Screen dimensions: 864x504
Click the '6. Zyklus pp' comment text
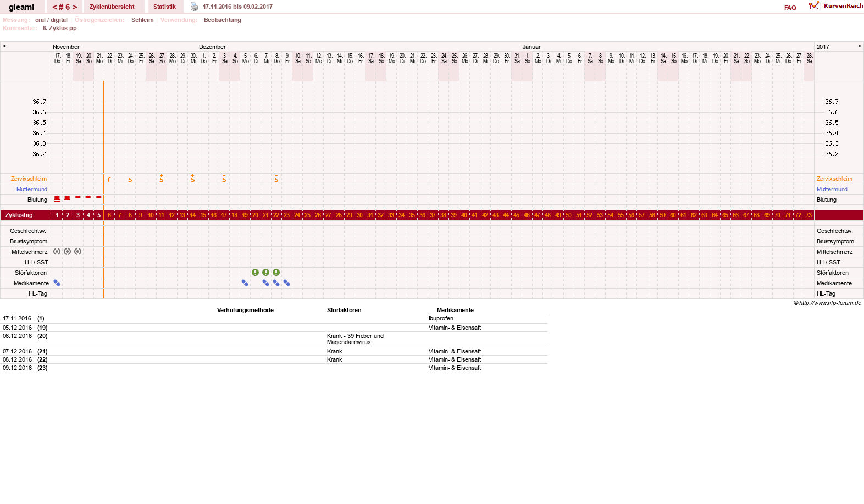[60, 28]
